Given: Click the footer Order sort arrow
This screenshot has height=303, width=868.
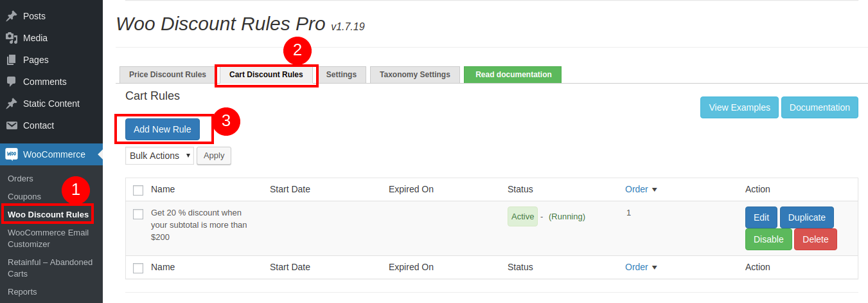Looking at the screenshot, I should 654,268.
